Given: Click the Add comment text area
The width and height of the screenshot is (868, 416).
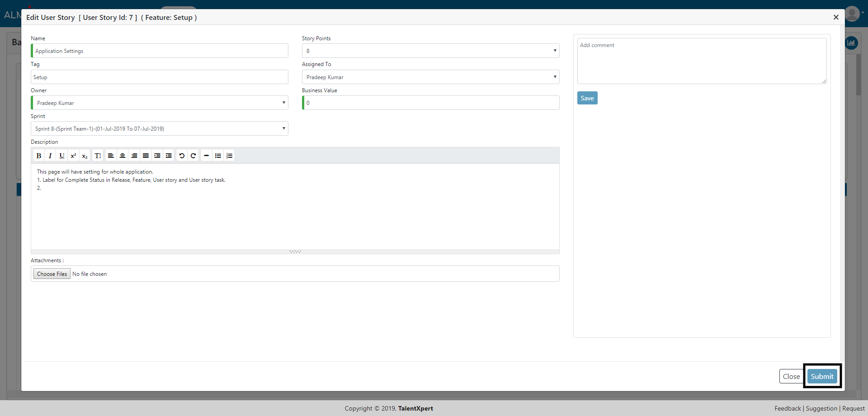Looking at the screenshot, I should click(702, 61).
